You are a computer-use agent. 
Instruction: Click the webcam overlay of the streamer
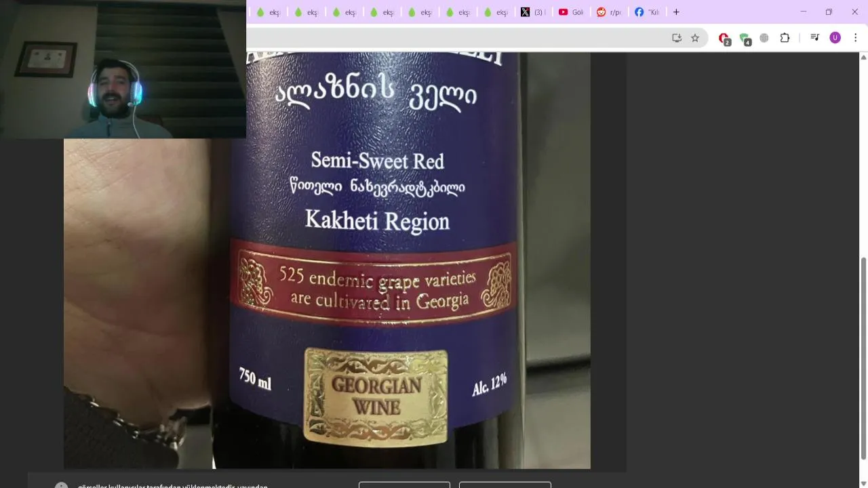tap(123, 69)
